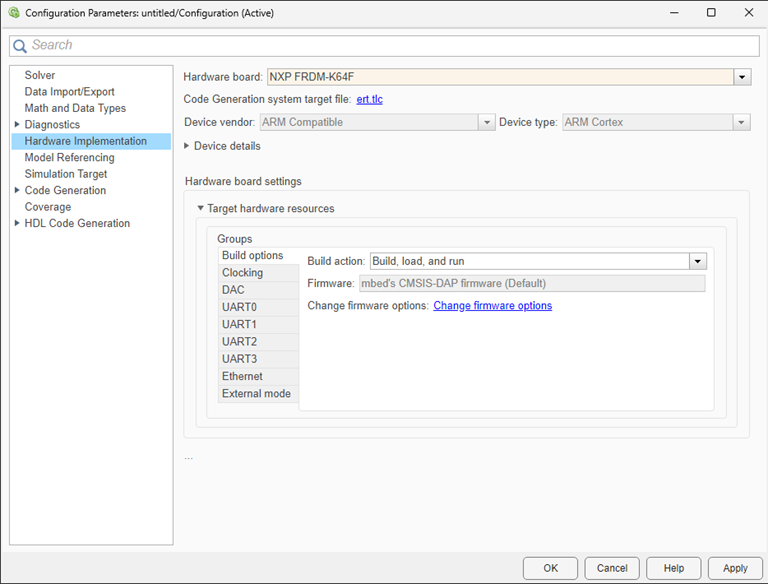Expand the Device details section
This screenshot has height=584, width=768.
[x=188, y=146]
